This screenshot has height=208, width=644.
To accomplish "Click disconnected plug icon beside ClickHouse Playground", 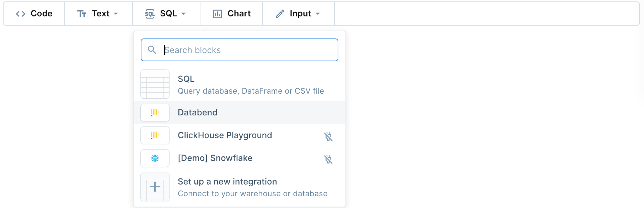I will [x=328, y=136].
